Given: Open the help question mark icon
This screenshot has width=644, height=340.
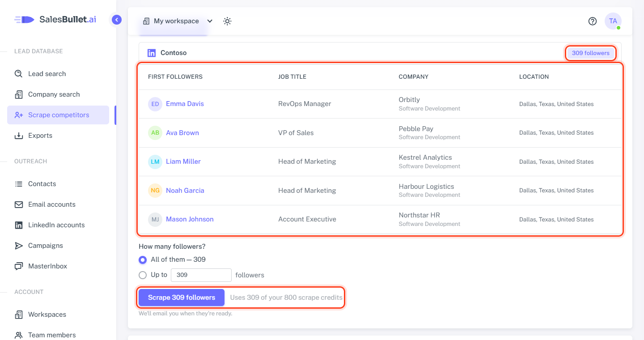Looking at the screenshot, I should [x=593, y=21].
